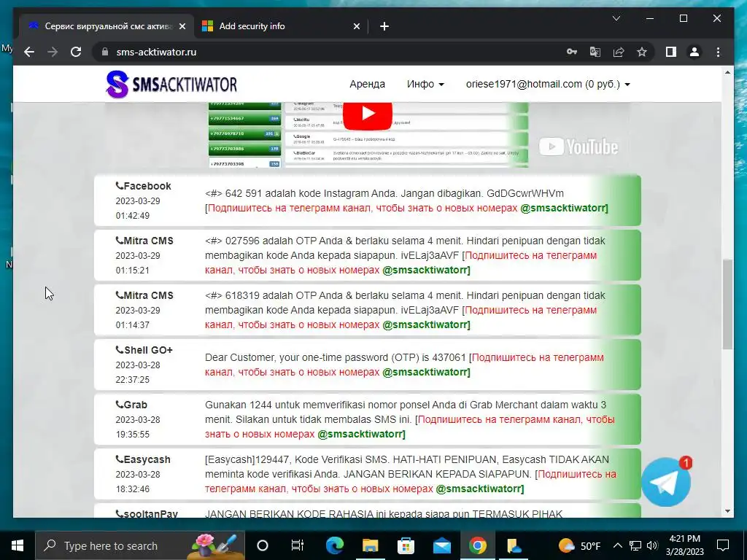Open the Windows Start menu
Image resolution: width=747 pixels, height=560 pixels.
click(18, 545)
